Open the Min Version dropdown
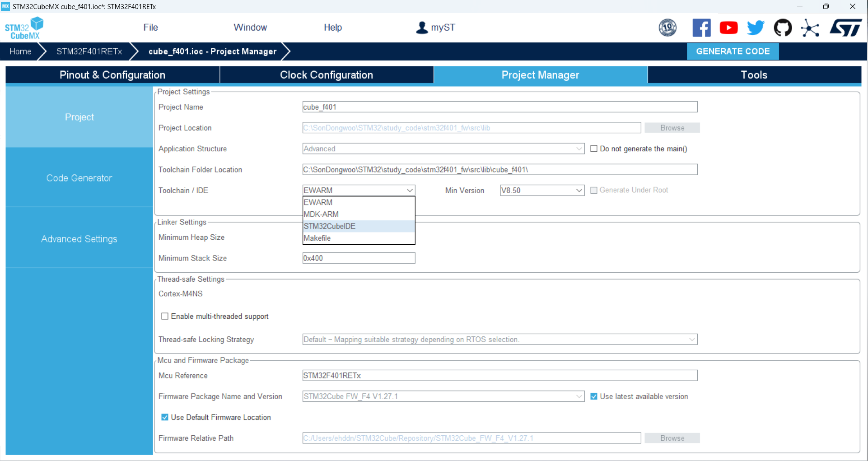The image size is (868, 461). pos(542,191)
